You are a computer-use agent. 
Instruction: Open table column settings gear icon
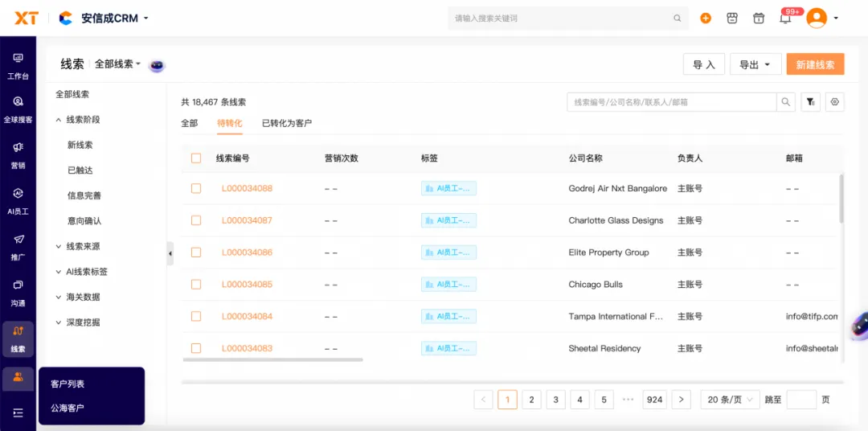[x=834, y=102]
